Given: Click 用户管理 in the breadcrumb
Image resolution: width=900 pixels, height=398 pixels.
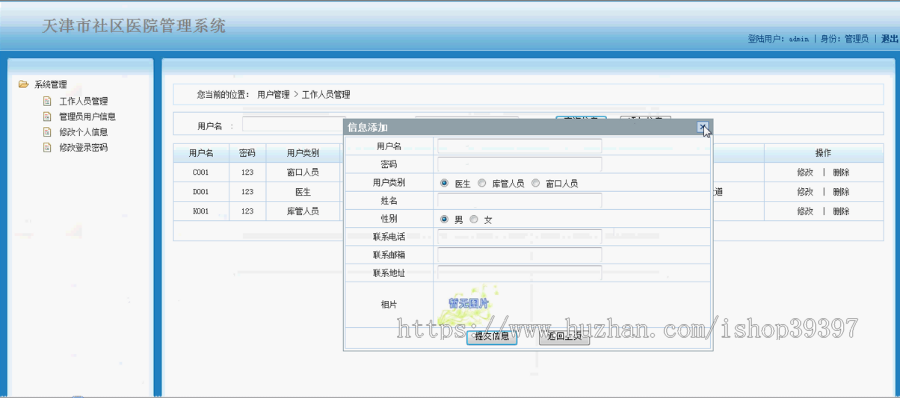Looking at the screenshot, I should tap(273, 95).
